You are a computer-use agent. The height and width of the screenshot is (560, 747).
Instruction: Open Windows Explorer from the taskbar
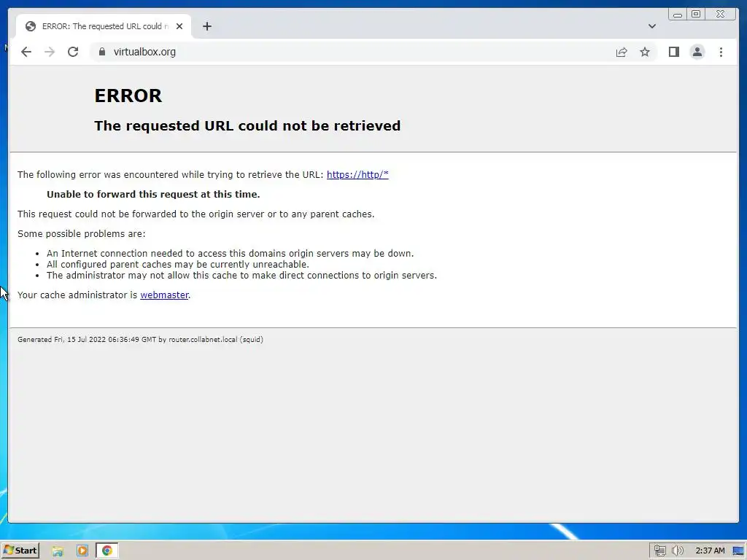(58, 551)
